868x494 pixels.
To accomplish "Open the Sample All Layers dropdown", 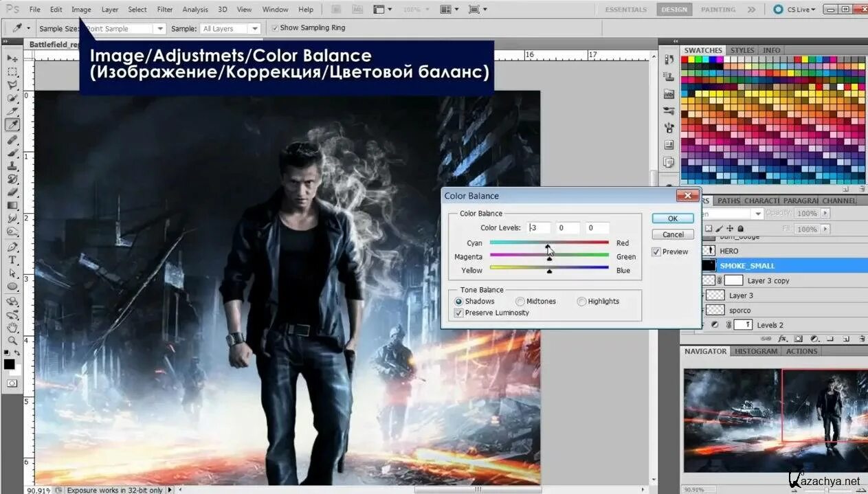I will (x=254, y=29).
